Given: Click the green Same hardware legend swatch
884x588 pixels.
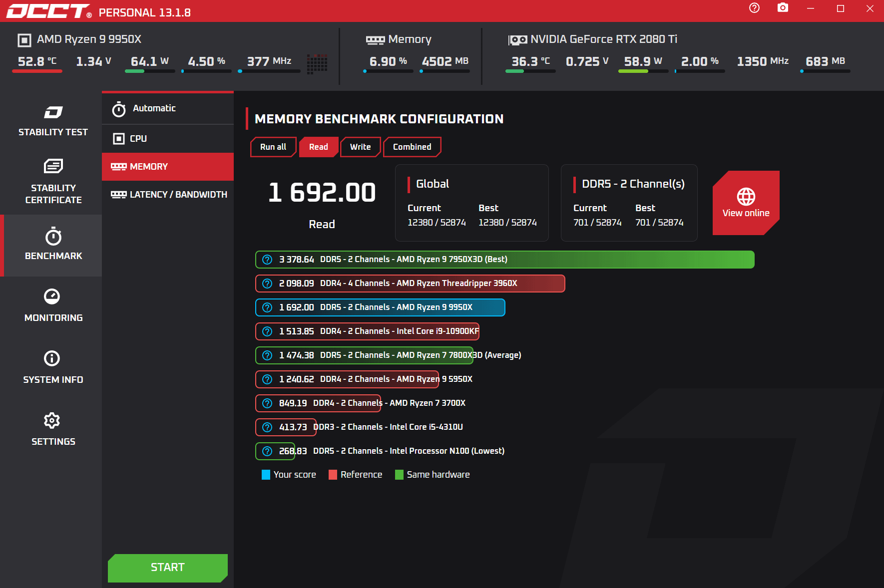Looking at the screenshot, I should pos(399,475).
